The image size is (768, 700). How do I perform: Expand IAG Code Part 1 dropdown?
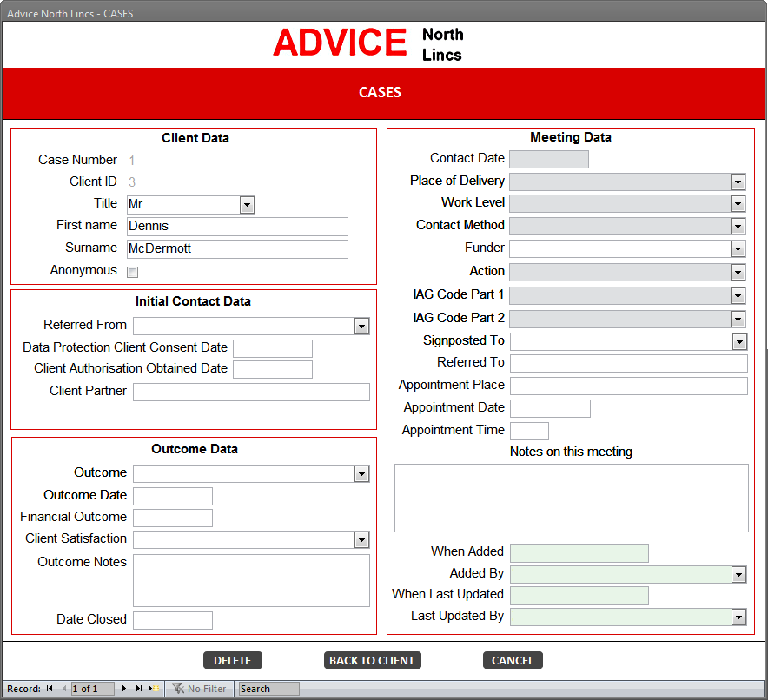738,295
